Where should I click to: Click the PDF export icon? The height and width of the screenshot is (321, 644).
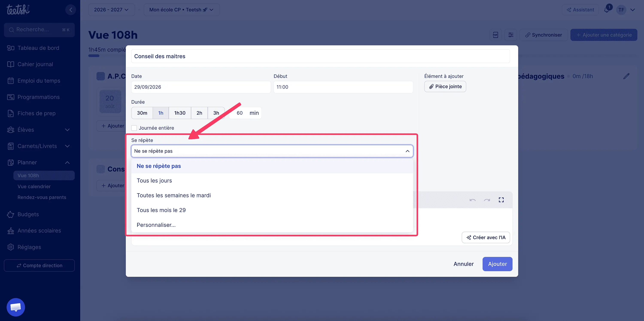point(495,35)
